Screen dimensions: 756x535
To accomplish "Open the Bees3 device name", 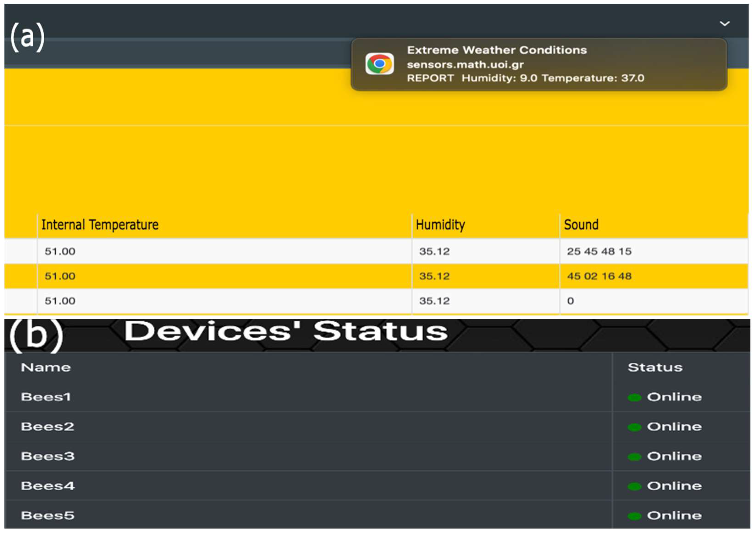I will [48, 456].
